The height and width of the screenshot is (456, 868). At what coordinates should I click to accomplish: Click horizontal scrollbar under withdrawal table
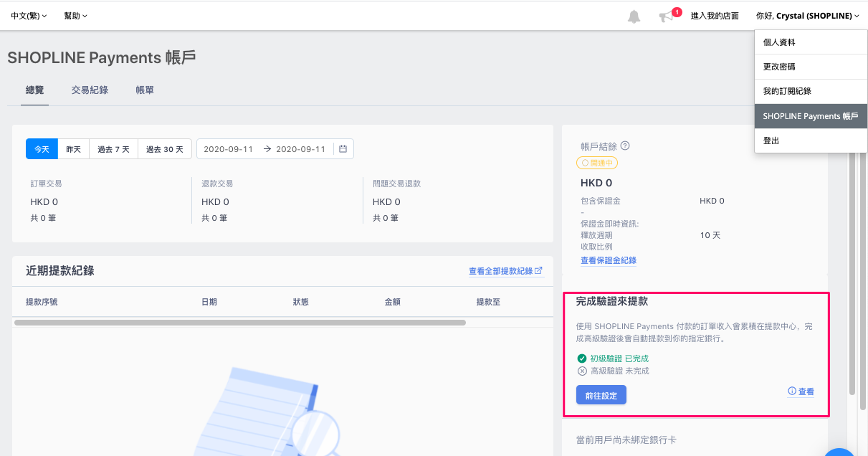[x=239, y=323]
